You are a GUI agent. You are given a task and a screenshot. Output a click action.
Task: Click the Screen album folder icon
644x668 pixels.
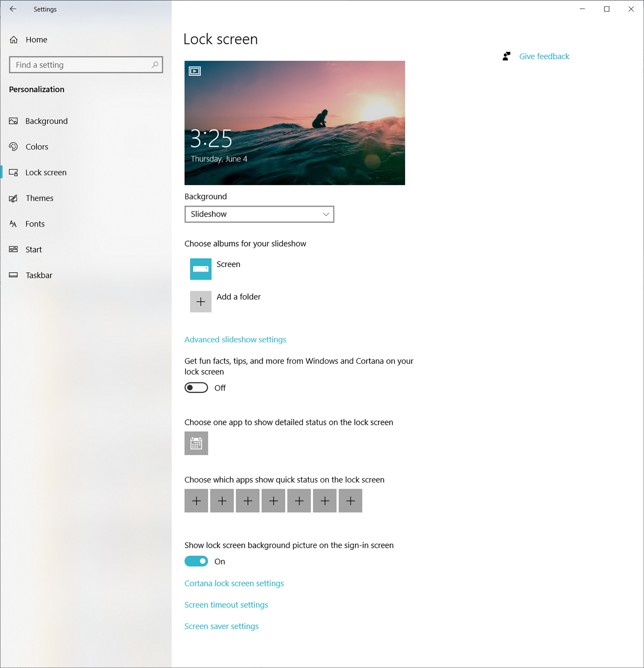point(200,269)
